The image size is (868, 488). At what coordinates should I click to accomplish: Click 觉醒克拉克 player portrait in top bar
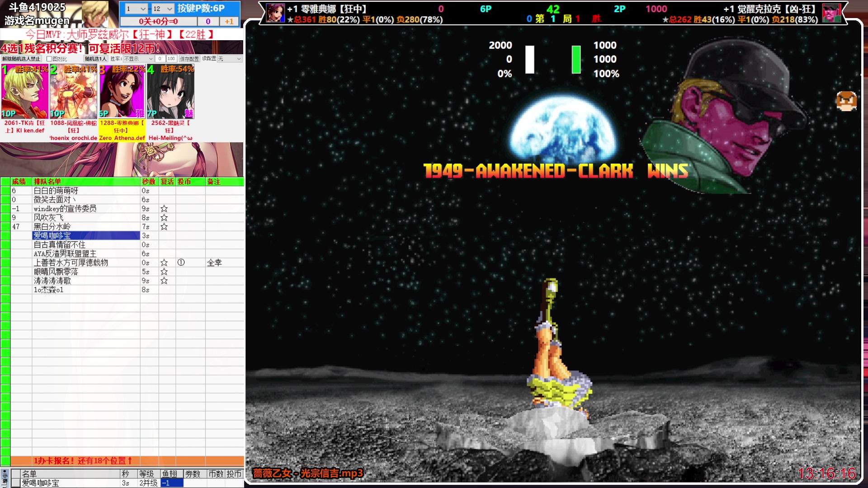tap(831, 13)
